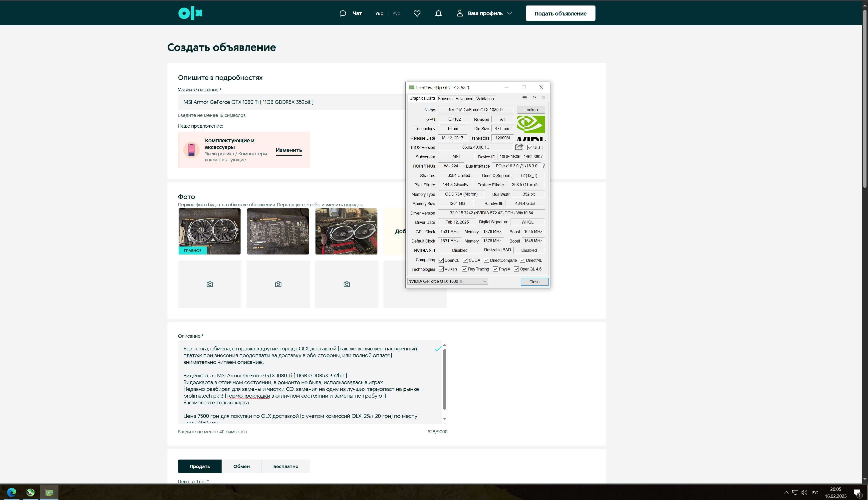The height and width of the screenshot is (500, 868).
Task: Open notifications with the bell icon
Action: coord(438,13)
